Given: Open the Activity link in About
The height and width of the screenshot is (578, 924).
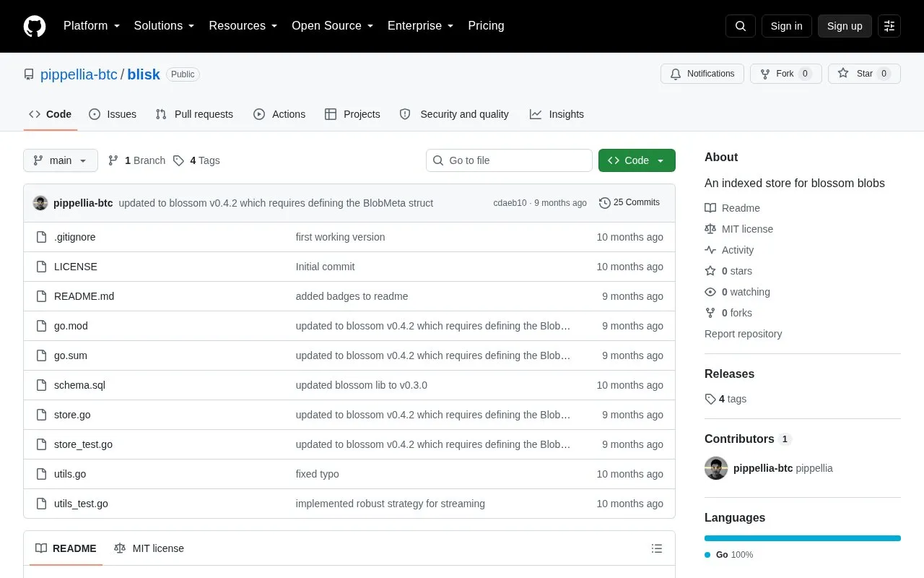Looking at the screenshot, I should [729, 250].
